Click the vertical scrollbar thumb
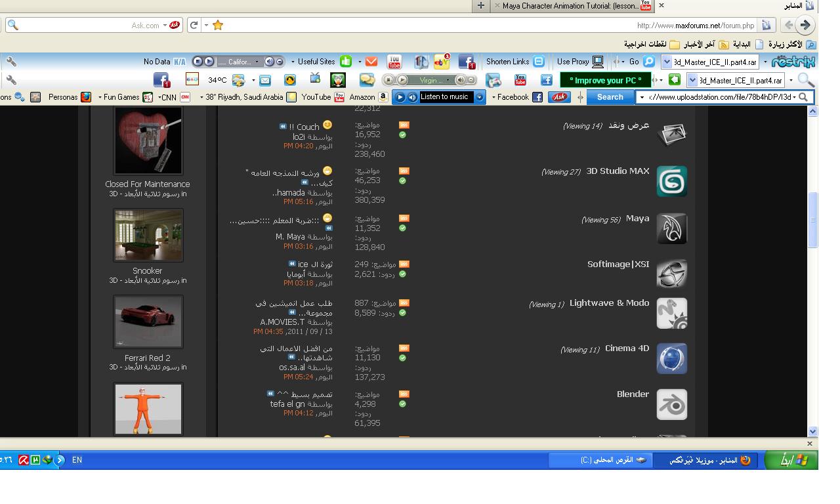Screen dimensions: 840x504 813,220
